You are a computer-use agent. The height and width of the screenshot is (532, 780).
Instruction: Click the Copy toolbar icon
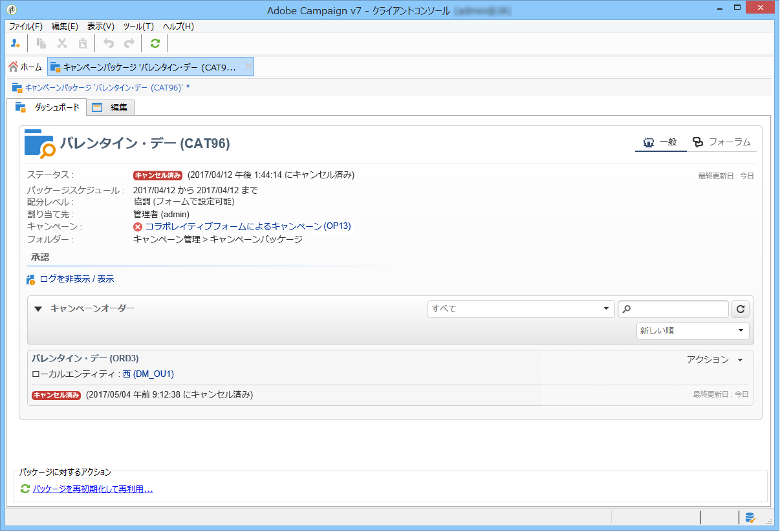pos(41,43)
